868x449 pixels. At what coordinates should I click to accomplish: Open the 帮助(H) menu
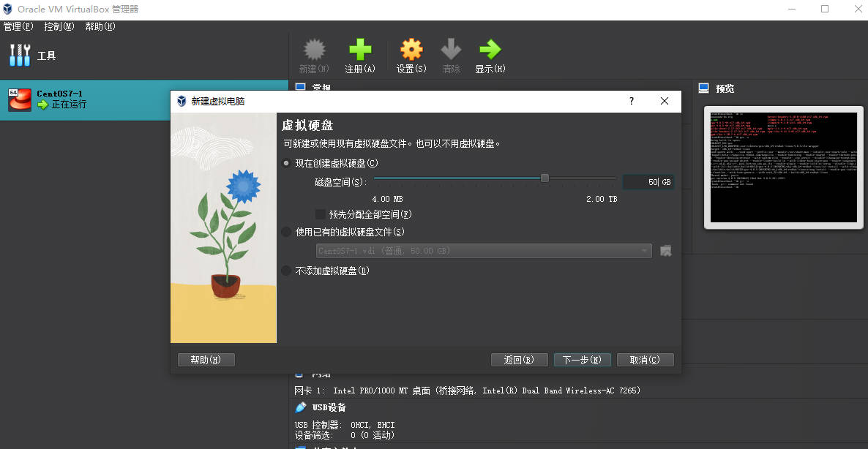[x=100, y=26]
